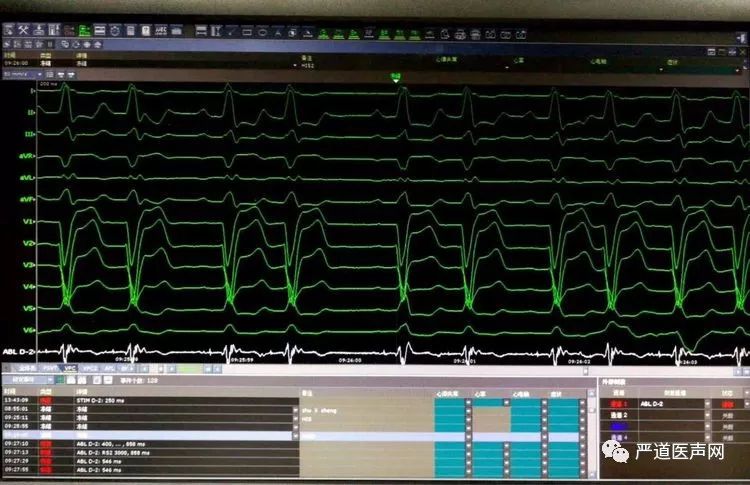Click the blue channel 3 color label
The width and height of the screenshot is (750, 485).
pyautogui.click(x=619, y=425)
